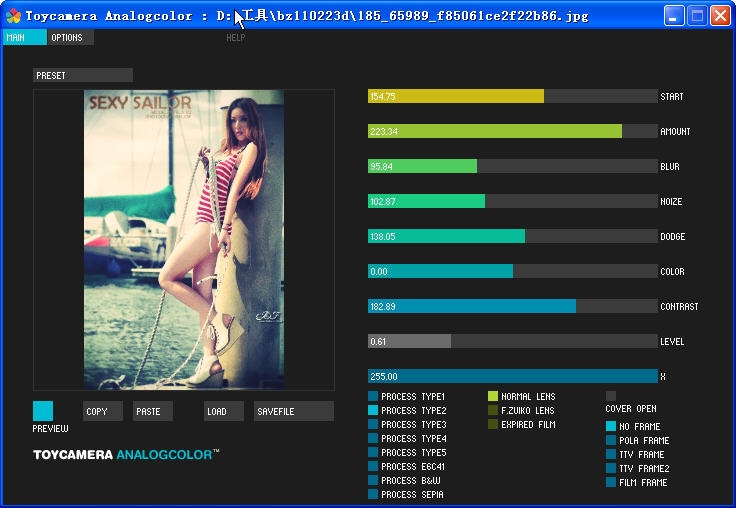
Task: Choose the PROCESS B&W option
Action: point(373,480)
